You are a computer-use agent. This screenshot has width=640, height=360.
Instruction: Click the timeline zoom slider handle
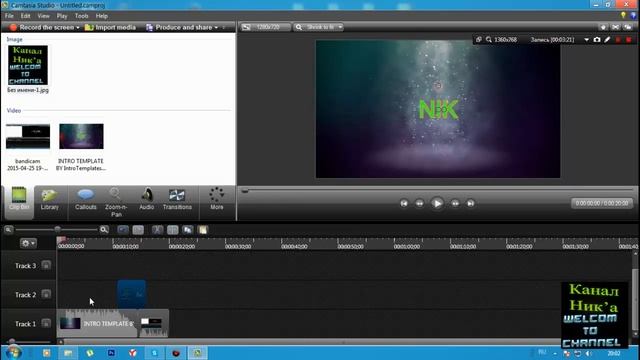coord(58,229)
